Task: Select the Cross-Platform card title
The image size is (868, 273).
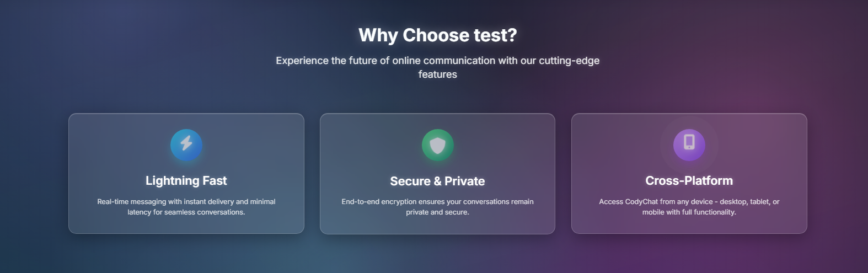Action: pos(689,180)
